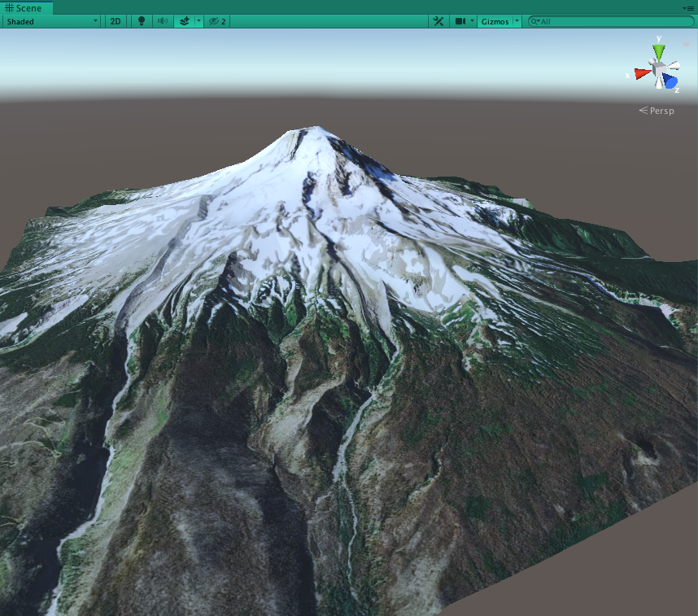Click the green Y axis cone on the gizmo

point(660,50)
